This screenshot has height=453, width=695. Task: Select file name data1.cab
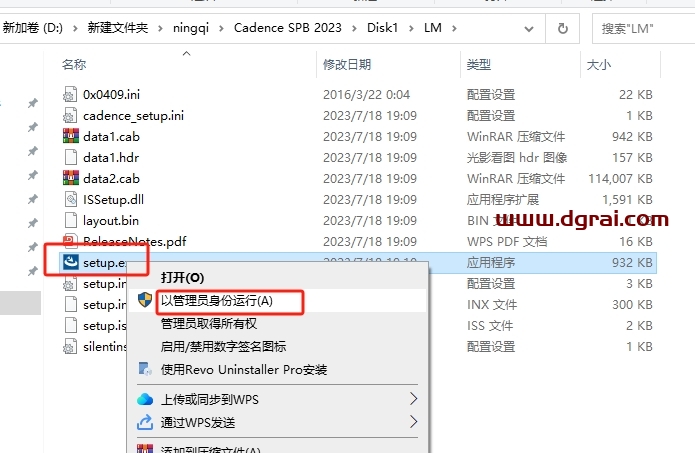click(111, 137)
